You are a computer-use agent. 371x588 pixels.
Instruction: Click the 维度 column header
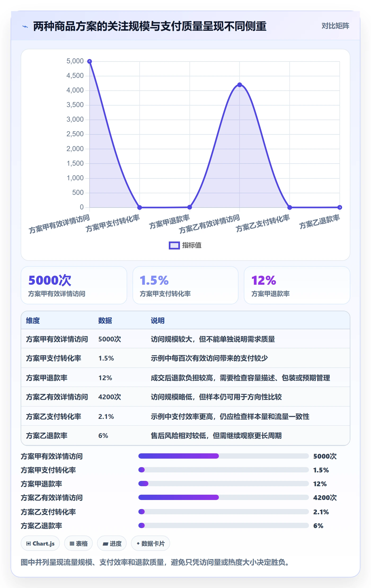coord(33,321)
